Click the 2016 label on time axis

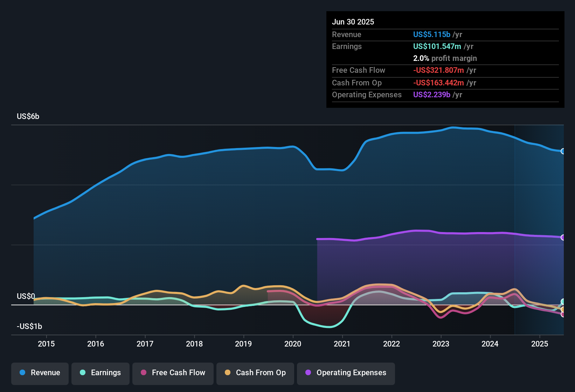pos(96,344)
